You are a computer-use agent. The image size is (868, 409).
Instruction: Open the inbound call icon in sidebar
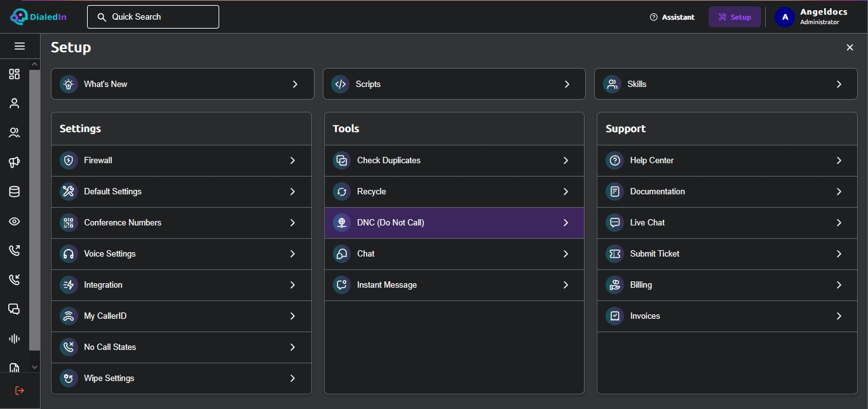14,280
